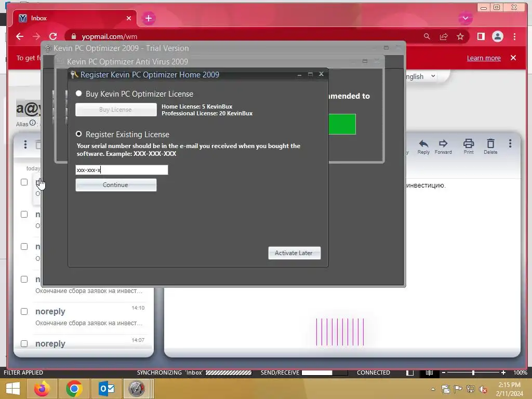Focus the serial number input field
This screenshot has height=399, width=532.
pos(122,170)
